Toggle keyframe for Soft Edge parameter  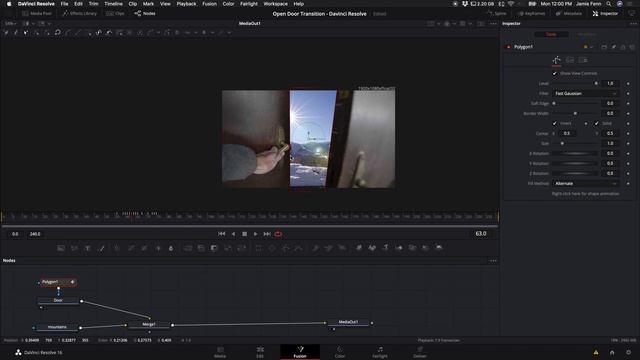(x=628, y=103)
